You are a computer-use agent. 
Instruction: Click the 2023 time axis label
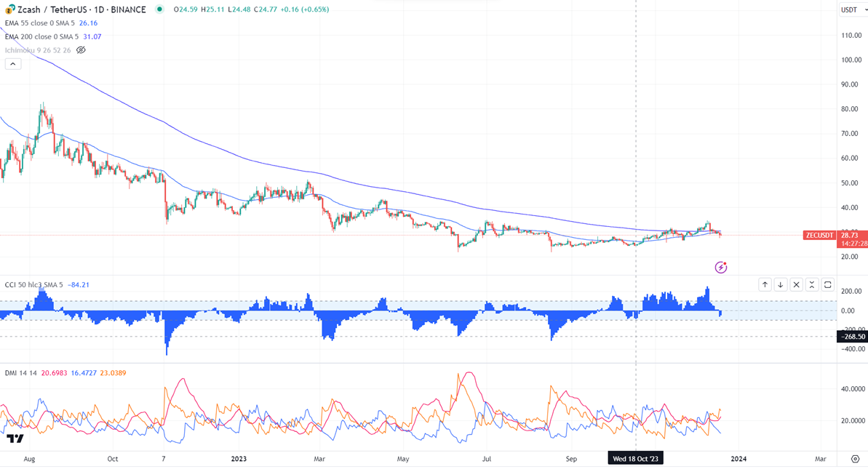coord(239,459)
